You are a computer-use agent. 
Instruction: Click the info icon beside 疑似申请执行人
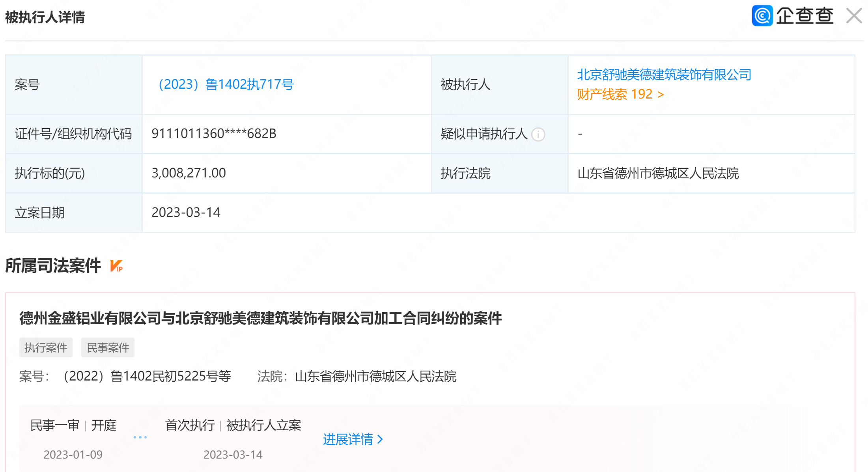pyautogui.click(x=538, y=134)
